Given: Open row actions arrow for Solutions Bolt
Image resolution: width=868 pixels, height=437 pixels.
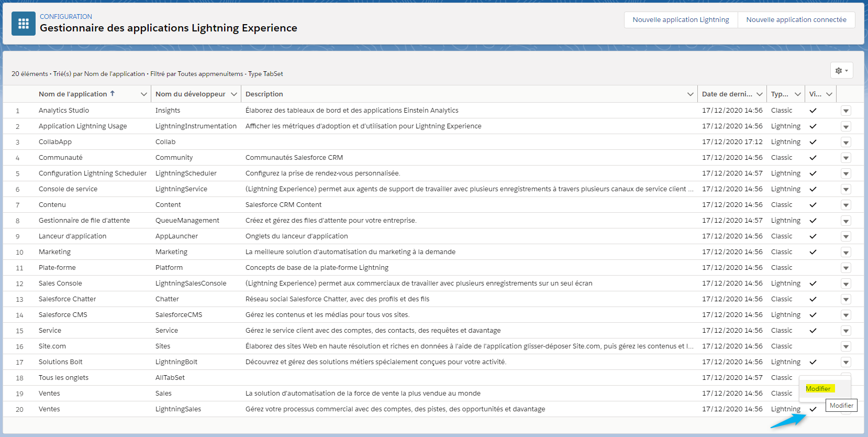Looking at the screenshot, I should point(845,362).
